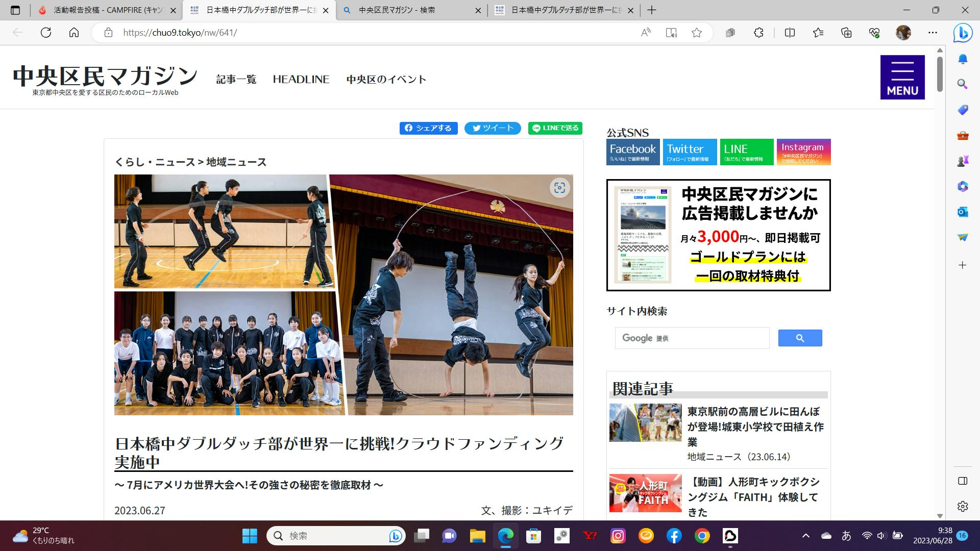Screen dimensions: 980x551
Task: Toggle Edge split screen icon
Action: tap(790, 33)
